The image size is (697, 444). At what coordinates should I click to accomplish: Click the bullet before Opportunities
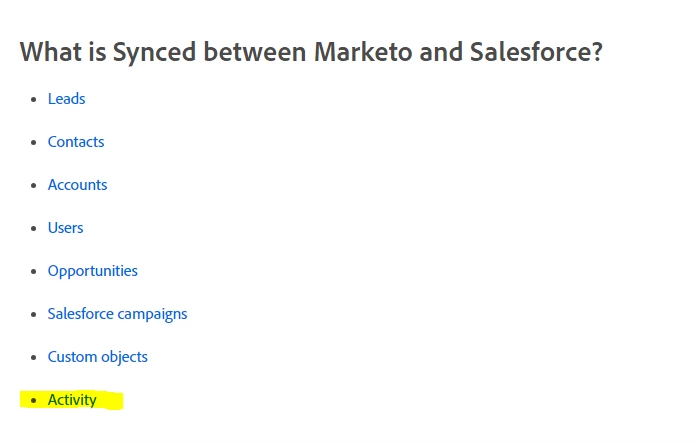(33, 272)
